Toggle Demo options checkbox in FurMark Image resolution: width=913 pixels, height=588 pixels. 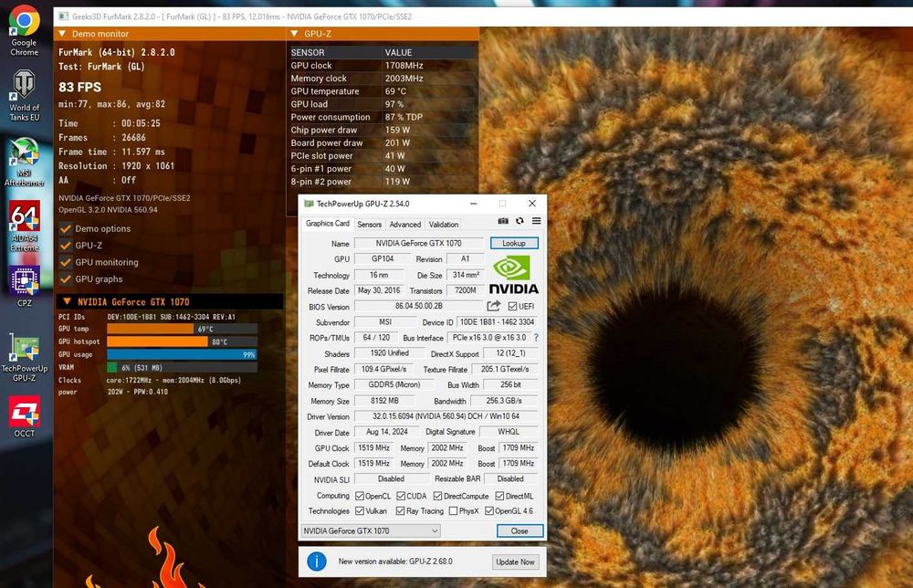point(66,229)
